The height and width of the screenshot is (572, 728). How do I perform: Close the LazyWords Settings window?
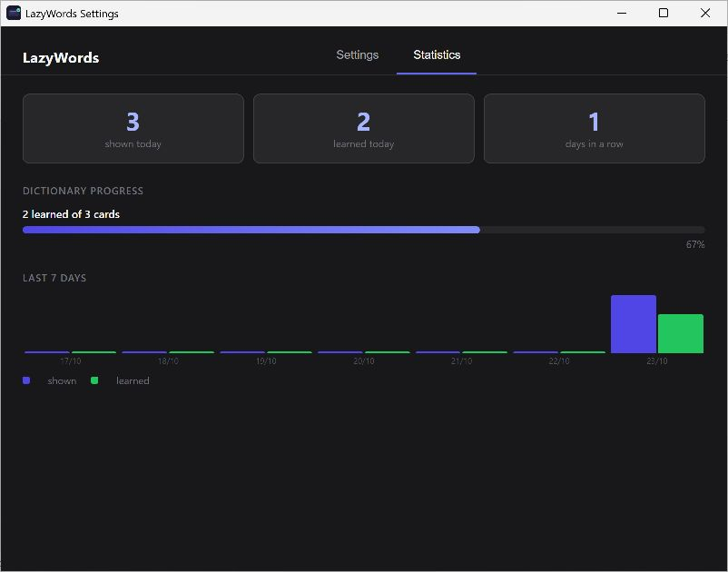(705, 13)
